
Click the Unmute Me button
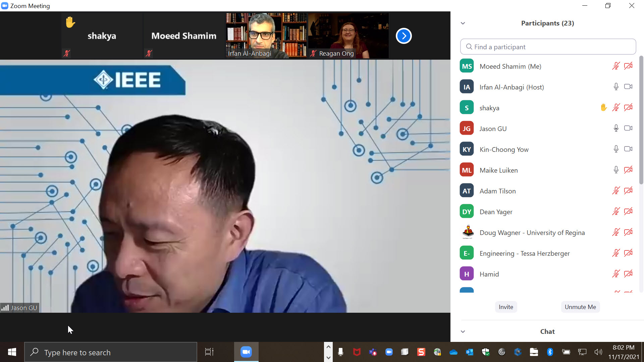click(x=580, y=307)
